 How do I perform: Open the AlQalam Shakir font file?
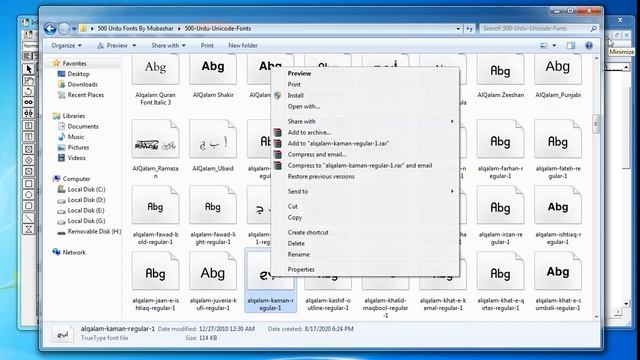(x=213, y=69)
